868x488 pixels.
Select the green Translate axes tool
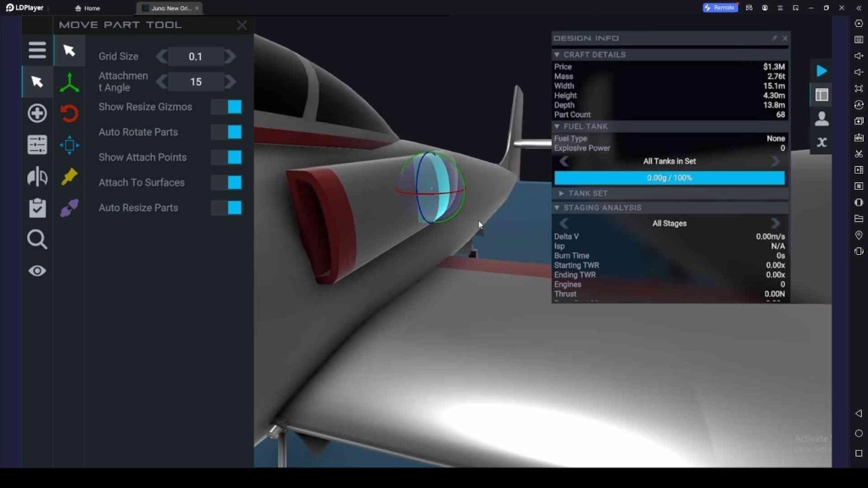click(70, 82)
